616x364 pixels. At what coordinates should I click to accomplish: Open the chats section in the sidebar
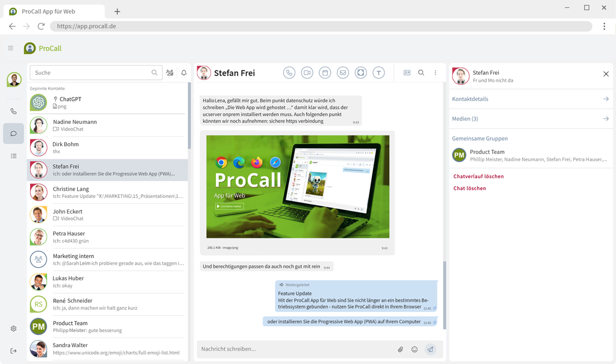[x=13, y=134]
